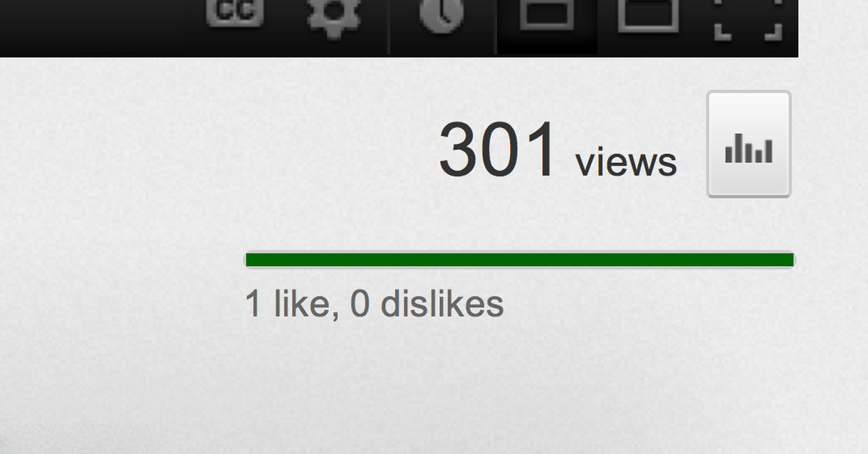The height and width of the screenshot is (454, 868).
Task: Select the small player size button
Action: (547, 14)
